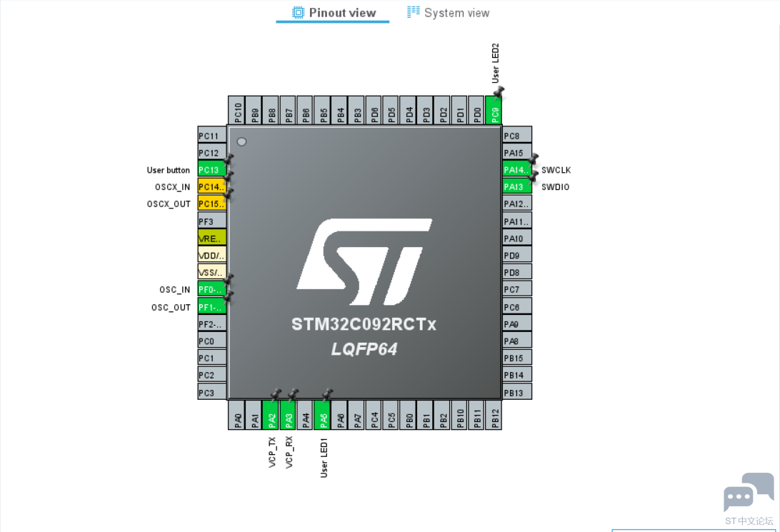
Task: Click pin PB0 at bottom
Action: (408, 415)
